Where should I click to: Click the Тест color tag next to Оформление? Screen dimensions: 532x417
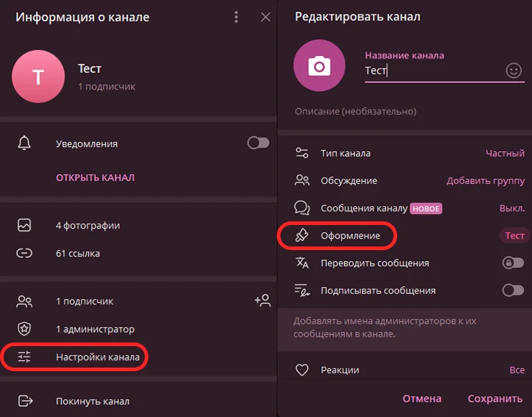tap(515, 236)
